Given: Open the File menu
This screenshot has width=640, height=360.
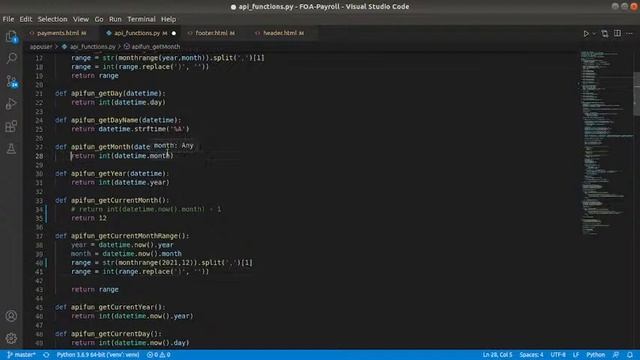Looking at the screenshot, I should pyautogui.click(x=8, y=19).
